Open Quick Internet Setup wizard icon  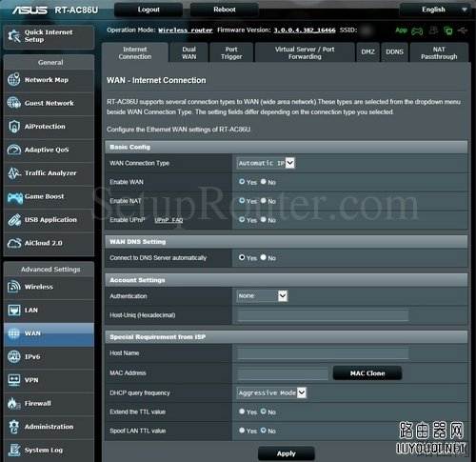14,36
